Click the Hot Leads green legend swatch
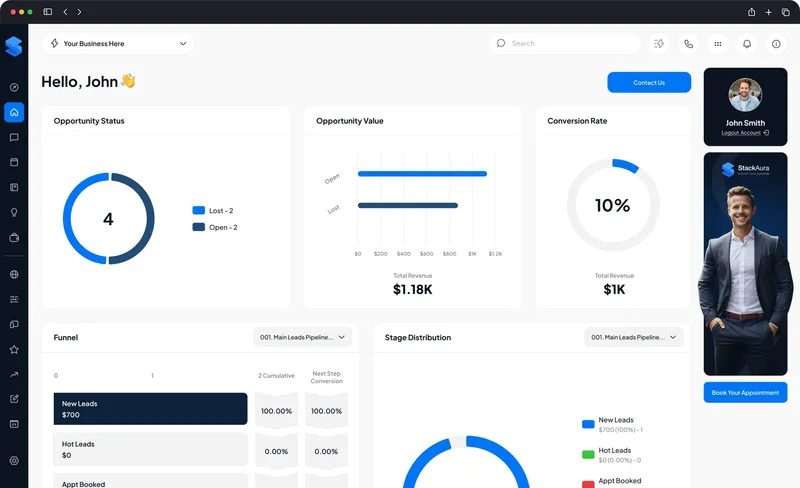 588,455
